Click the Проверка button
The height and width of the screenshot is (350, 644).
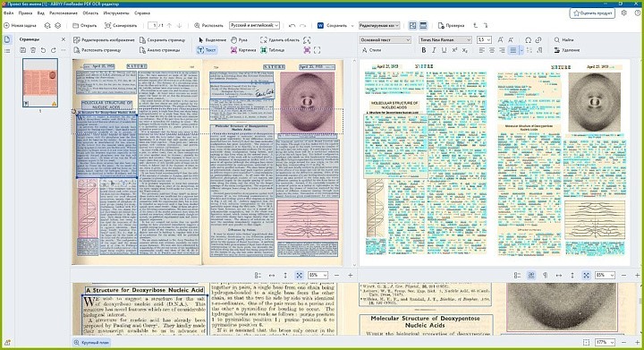coord(451,25)
